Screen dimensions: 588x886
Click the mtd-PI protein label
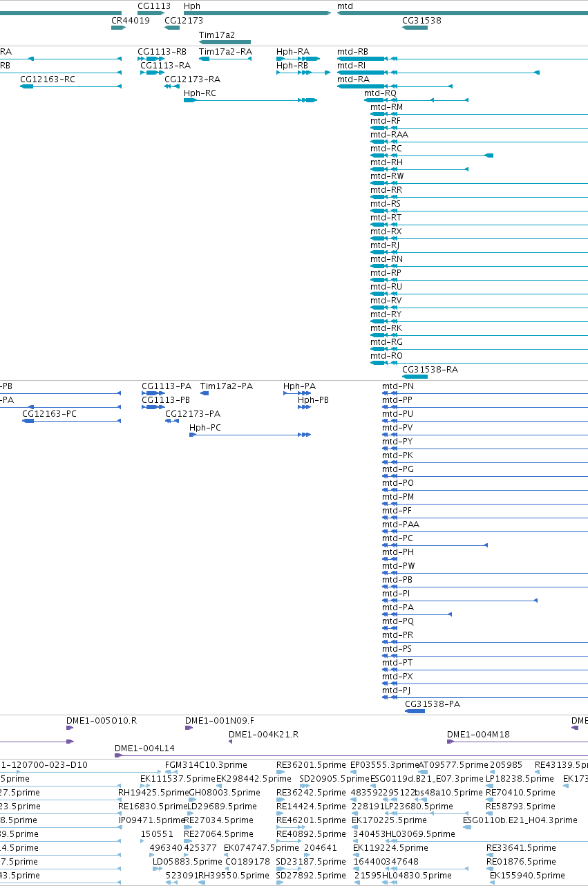click(x=396, y=593)
